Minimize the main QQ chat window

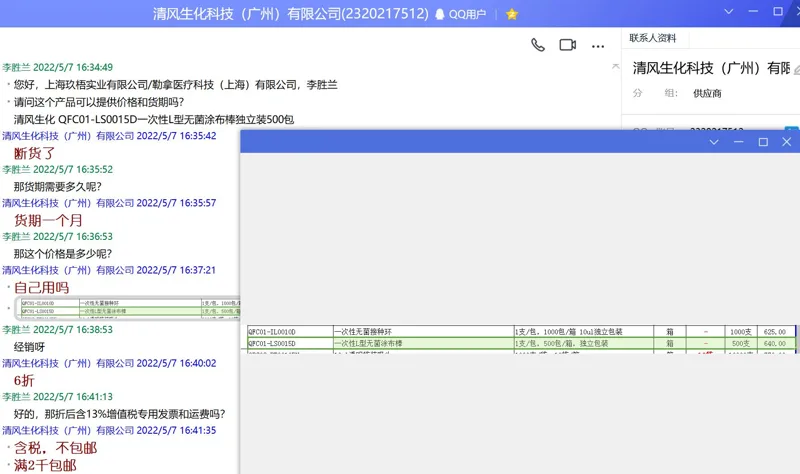pyautogui.click(x=753, y=11)
